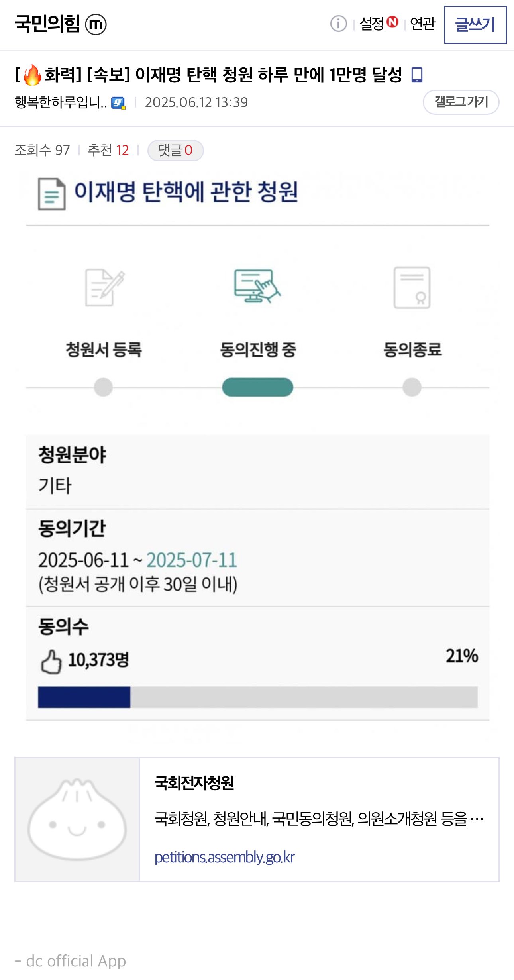Screen dimensions: 514x980
Task: Click the petition document icon
Action: (51, 194)
